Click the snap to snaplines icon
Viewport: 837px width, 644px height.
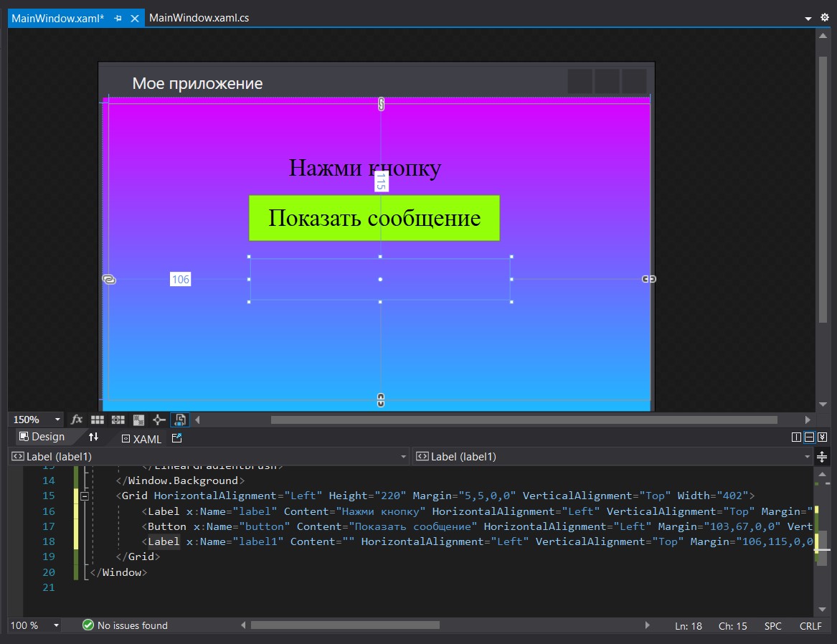click(x=159, y=420)
